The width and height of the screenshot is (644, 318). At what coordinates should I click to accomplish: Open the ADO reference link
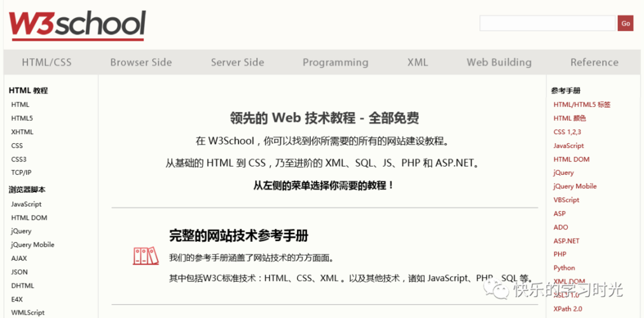tap(561, 227)
